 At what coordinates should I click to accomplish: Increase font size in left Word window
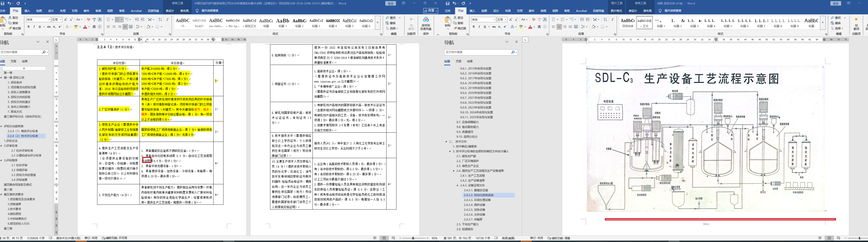(65, 19)
